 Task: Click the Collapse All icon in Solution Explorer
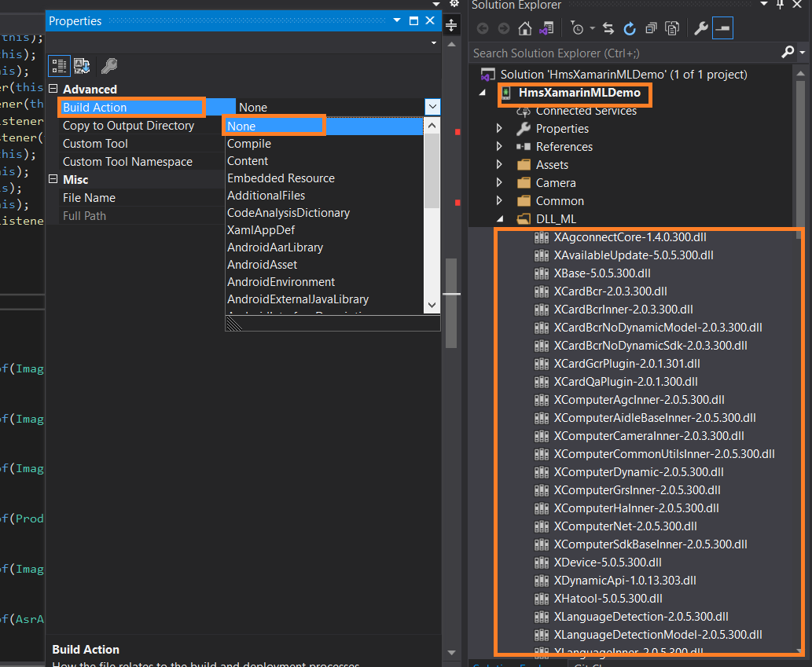pyautogui.click(x=652, y=28)
